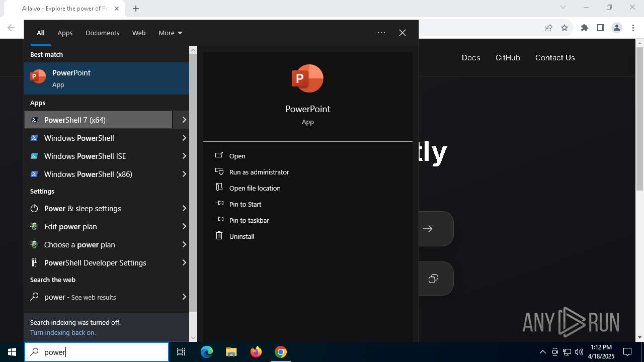Screen dimensions: 644x362
Task: Click web search magnifier for power
Action: click(34, 297)
